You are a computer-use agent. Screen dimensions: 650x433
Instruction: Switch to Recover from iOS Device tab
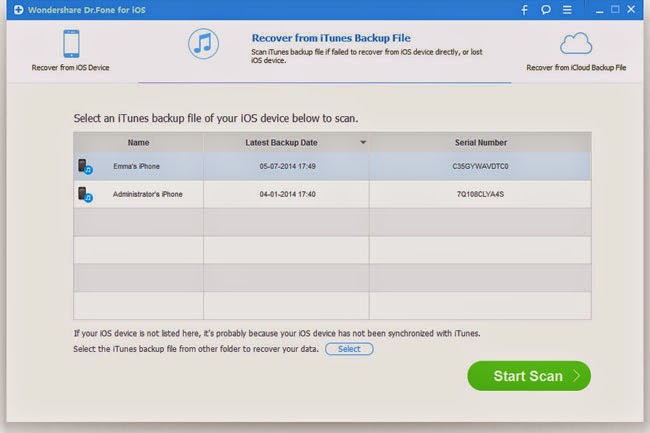tap(70, 51)
